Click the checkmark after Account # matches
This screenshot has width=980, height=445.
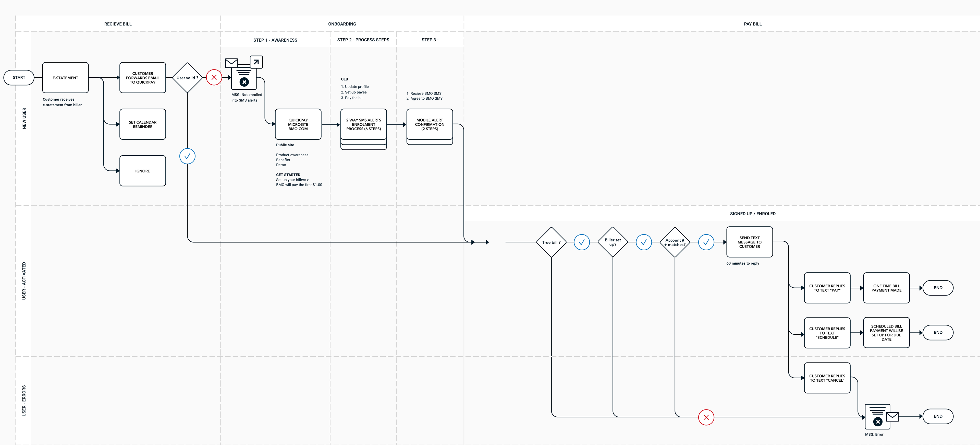pos(706,242)
